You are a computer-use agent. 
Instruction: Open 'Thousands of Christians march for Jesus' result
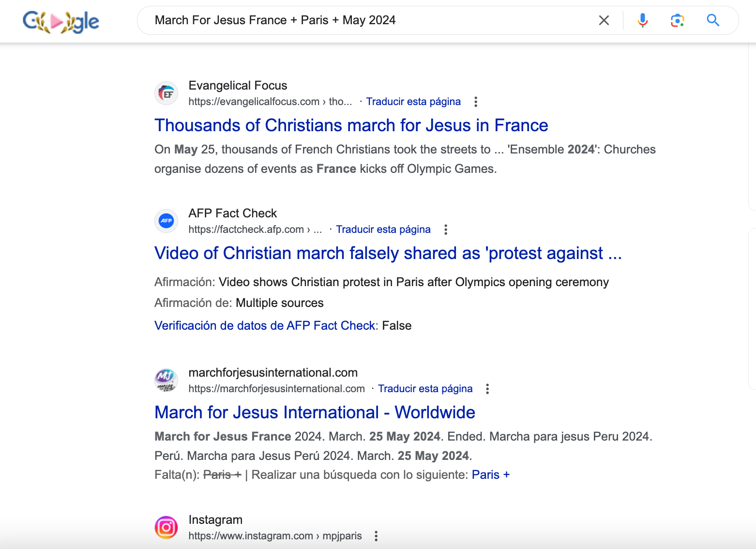[351, 125]
